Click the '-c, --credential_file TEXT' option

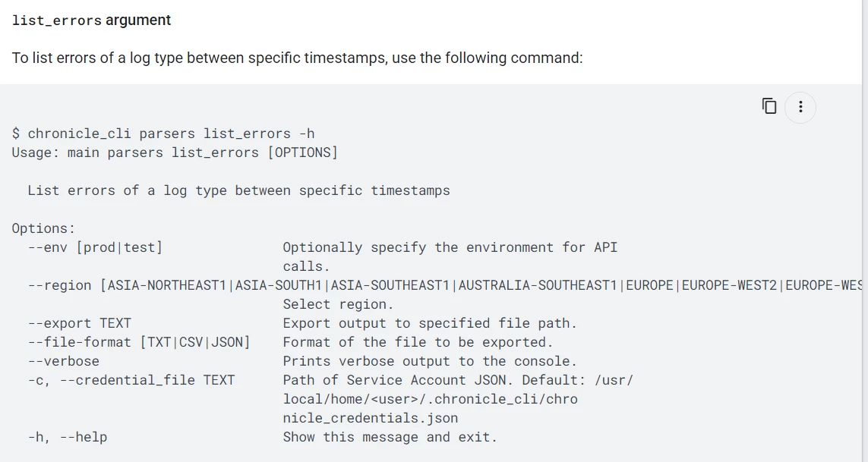[131, 380]
